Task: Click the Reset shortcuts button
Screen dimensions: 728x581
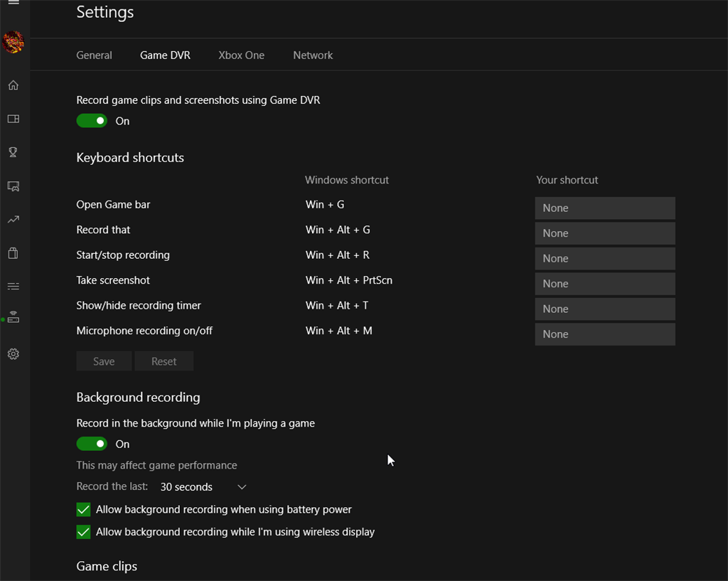Action: (x=164, y=361)
